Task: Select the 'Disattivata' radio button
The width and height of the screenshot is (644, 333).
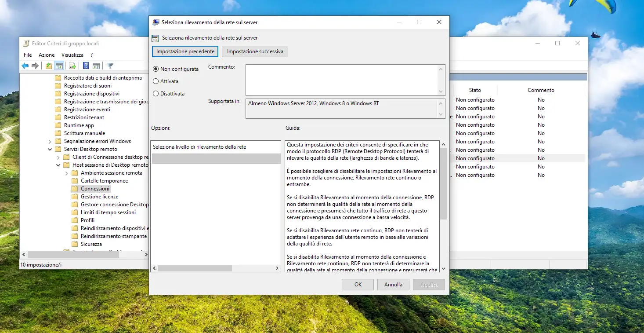Action: pyautogui.click(x=156, y=94)
